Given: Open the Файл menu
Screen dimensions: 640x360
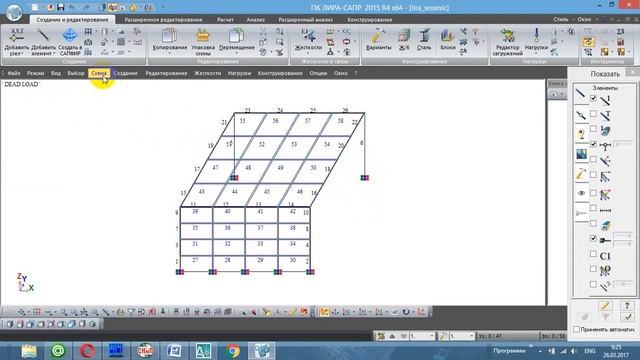Looking at the screenshot, I should point(14,73).
